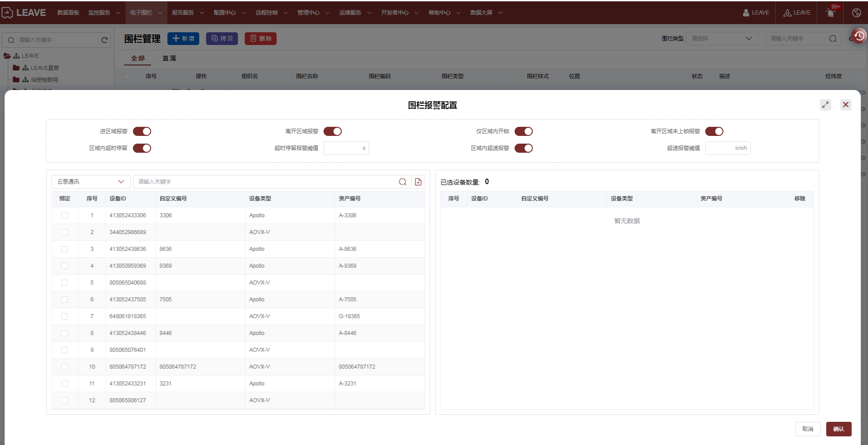Select the 华册物联网 tree item

(45, 80)
